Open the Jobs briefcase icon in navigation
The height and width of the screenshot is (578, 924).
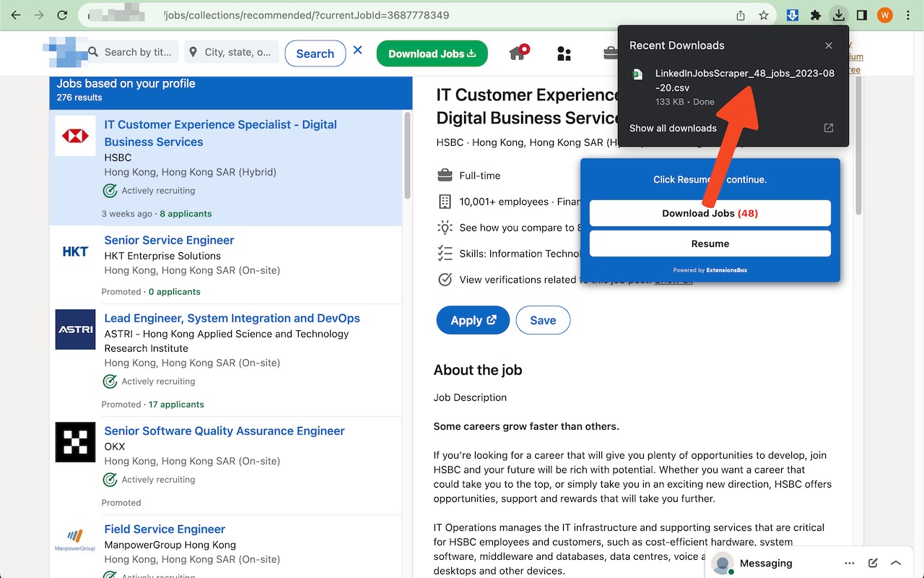tap(610, 53)
